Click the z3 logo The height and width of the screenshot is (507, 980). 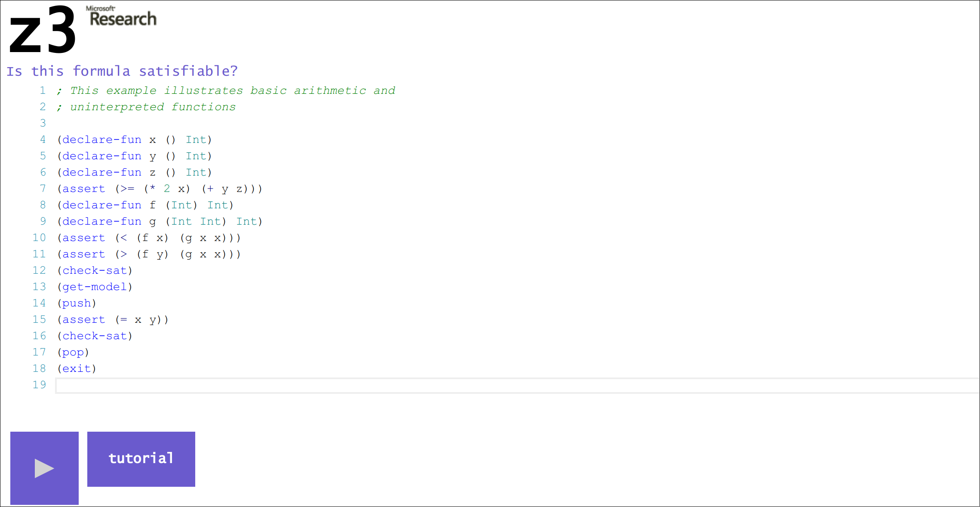(x=42, y=30)
